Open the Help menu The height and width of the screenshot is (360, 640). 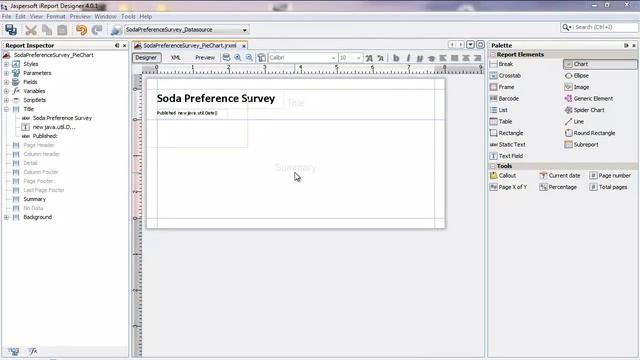pos(146,16)
